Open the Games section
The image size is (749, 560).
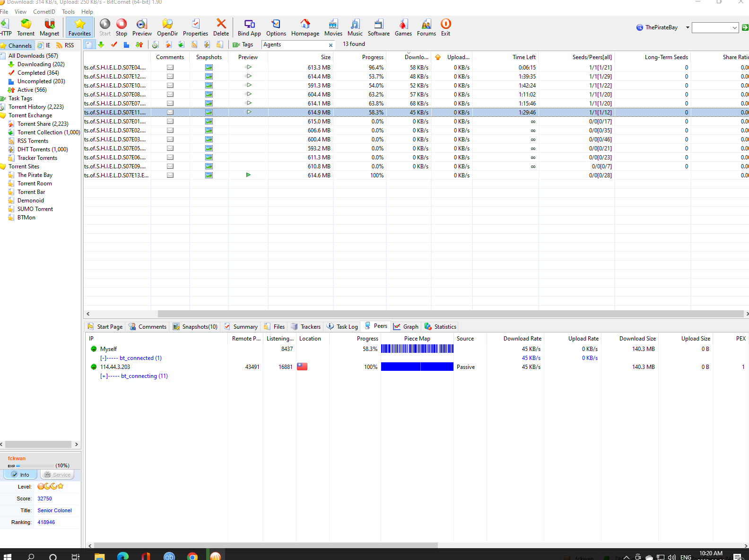[403, 27]
